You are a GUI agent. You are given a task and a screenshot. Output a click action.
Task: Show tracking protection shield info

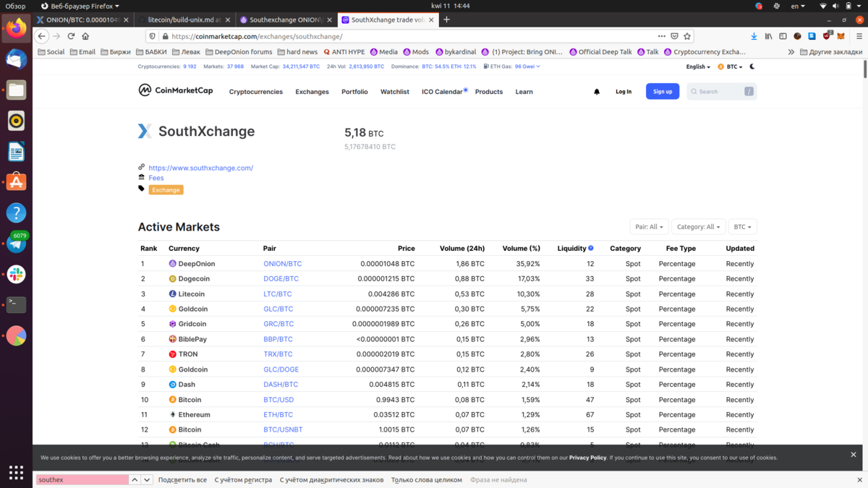click(x=152, y=36)
